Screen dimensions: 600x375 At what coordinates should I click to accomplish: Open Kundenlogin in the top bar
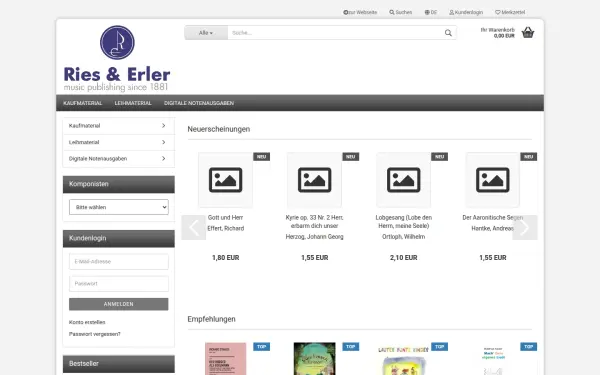466,12
